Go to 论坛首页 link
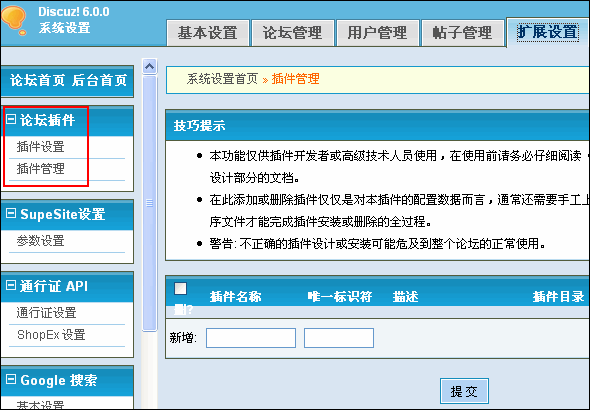This screenshot has width=590, height=410. coord(37,80)
